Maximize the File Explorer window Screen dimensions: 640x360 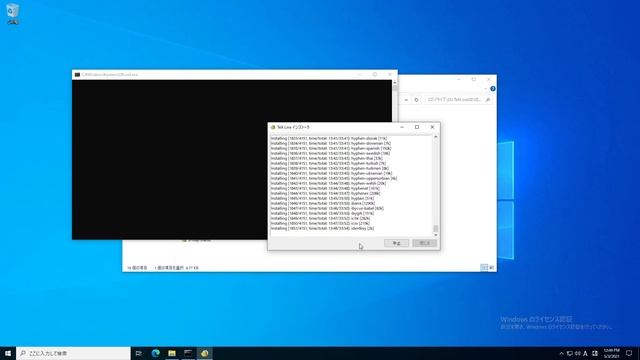474,80
